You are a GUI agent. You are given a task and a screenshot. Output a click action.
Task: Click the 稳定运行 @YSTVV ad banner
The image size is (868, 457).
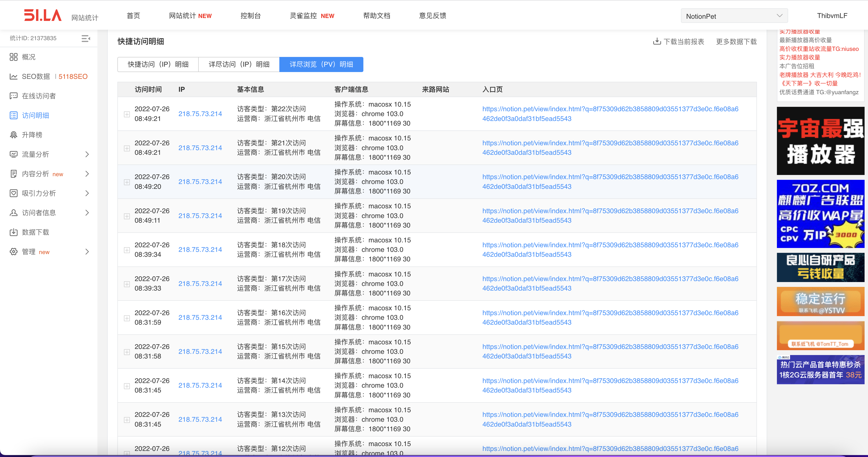coord(820,302)
